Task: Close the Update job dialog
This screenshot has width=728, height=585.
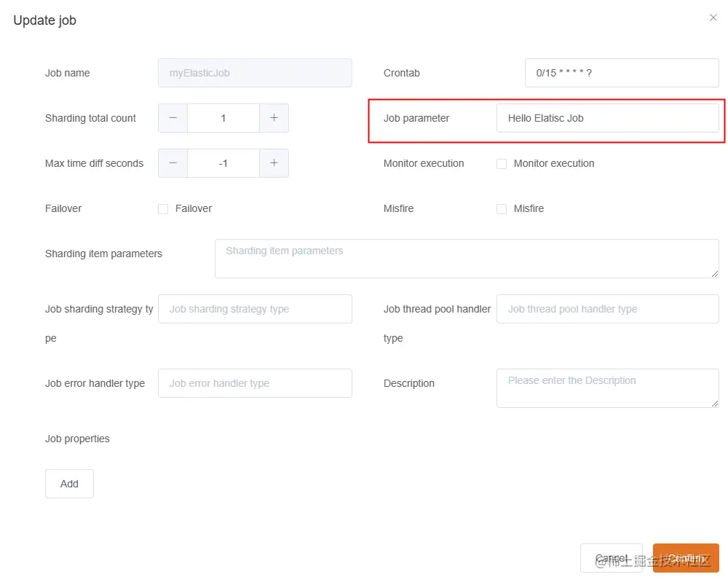Action: 713,17
